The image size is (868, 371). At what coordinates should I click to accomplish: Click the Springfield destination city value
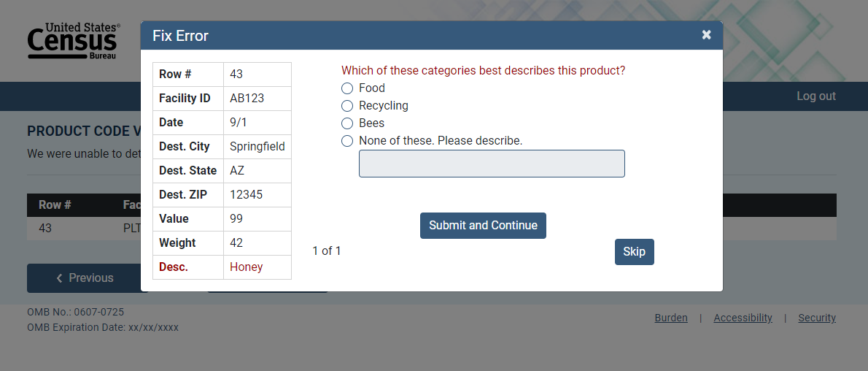click(257, 147)
